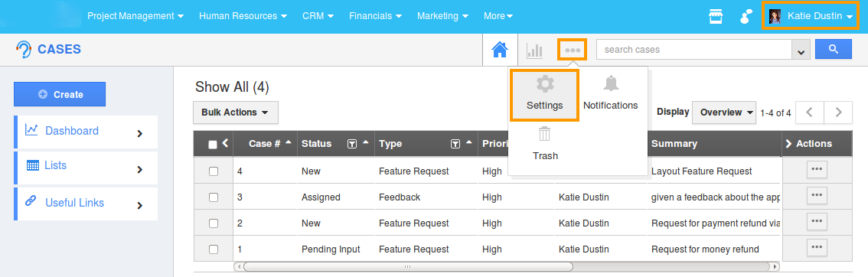Click 'Layout Feature Request' summary cell
This screenshot has width=868, height=277.
point(702,171)
